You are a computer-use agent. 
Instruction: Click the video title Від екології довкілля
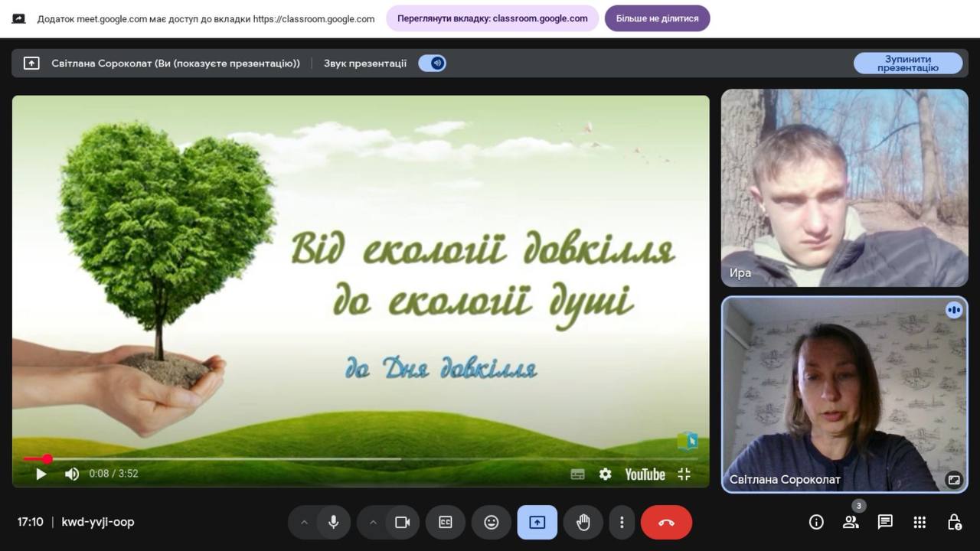coord(482,249)
